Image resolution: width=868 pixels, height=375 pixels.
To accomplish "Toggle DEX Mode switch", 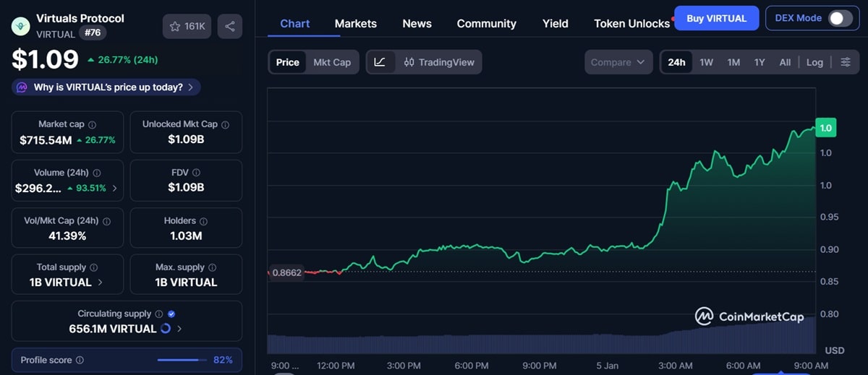I will point(840,18).
